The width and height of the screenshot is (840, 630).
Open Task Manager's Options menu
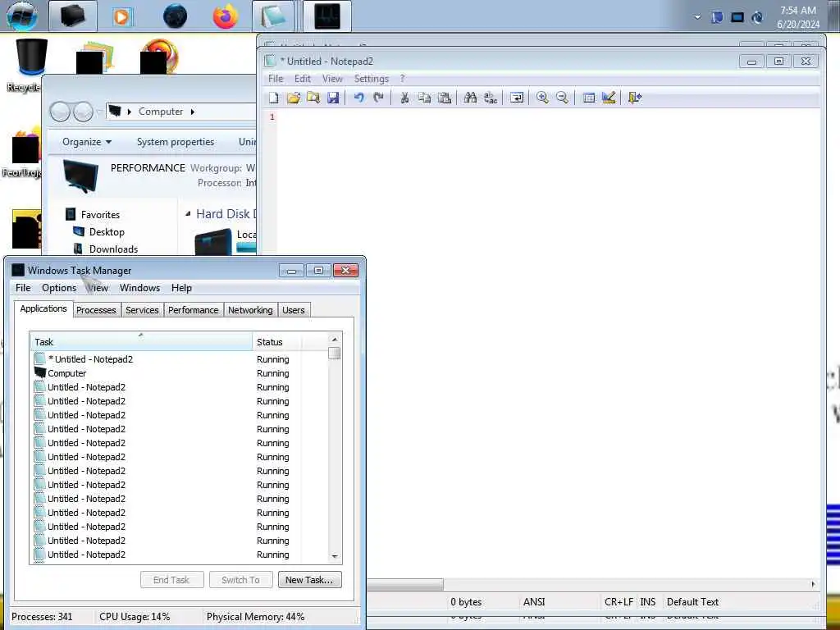pos(59,288)
